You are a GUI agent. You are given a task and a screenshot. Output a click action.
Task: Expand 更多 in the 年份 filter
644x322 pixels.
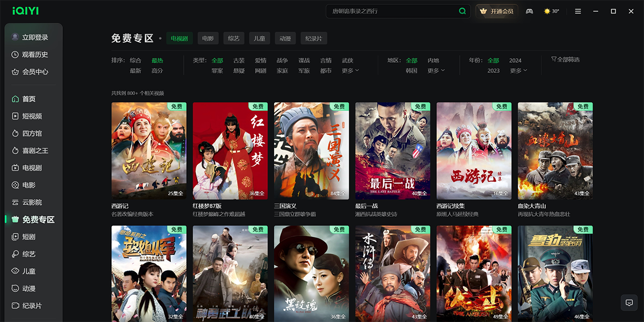point(518,71)
